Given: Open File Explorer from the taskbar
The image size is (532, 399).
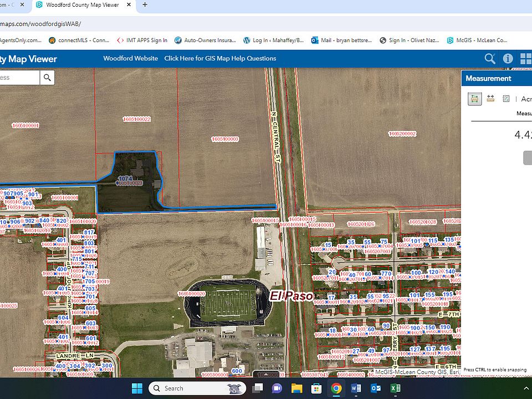Looking at the screenshot, I should click(x=296, y=388).
